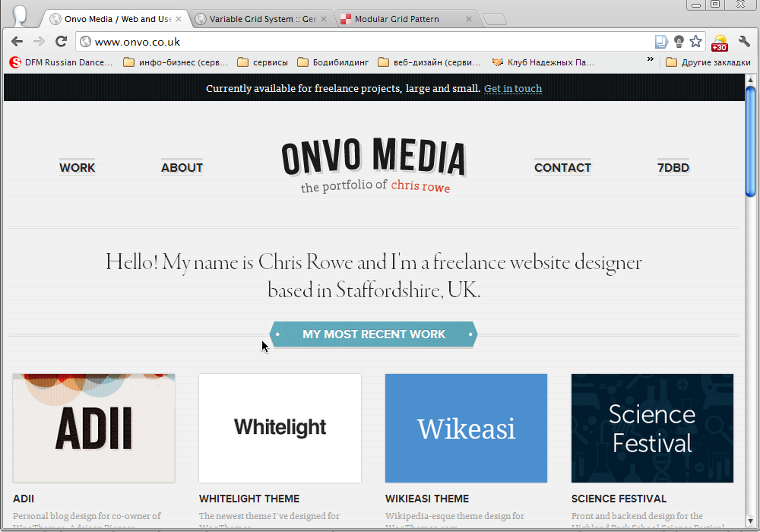Open the 7DBD navigation item

tap(673, 168)
